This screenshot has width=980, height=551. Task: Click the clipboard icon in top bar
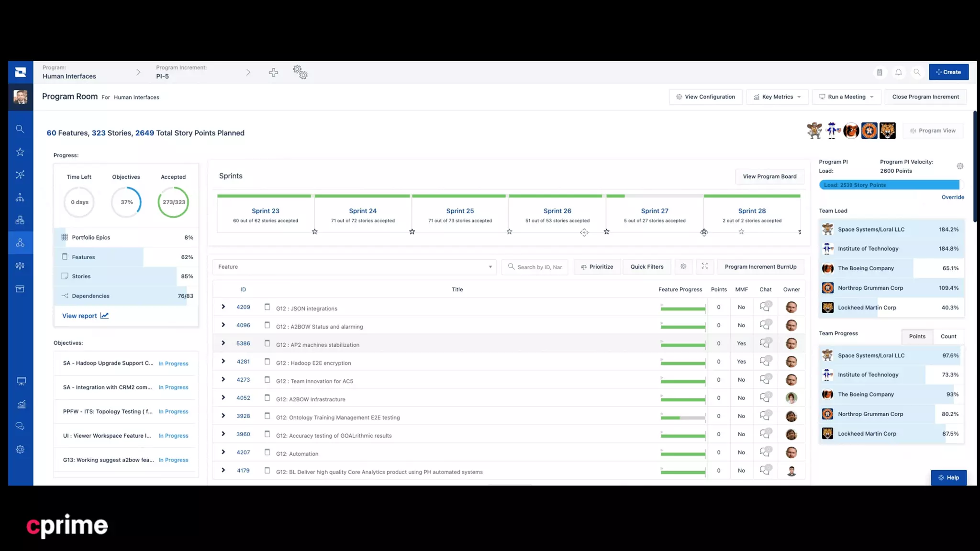pos(880,72)
